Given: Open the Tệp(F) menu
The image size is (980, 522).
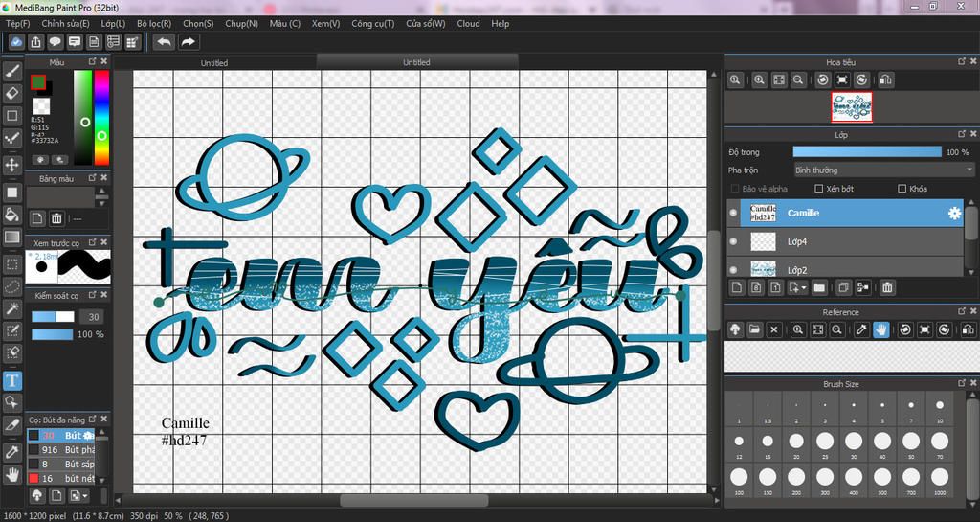Looking at the screenshot, I should 17,24.
